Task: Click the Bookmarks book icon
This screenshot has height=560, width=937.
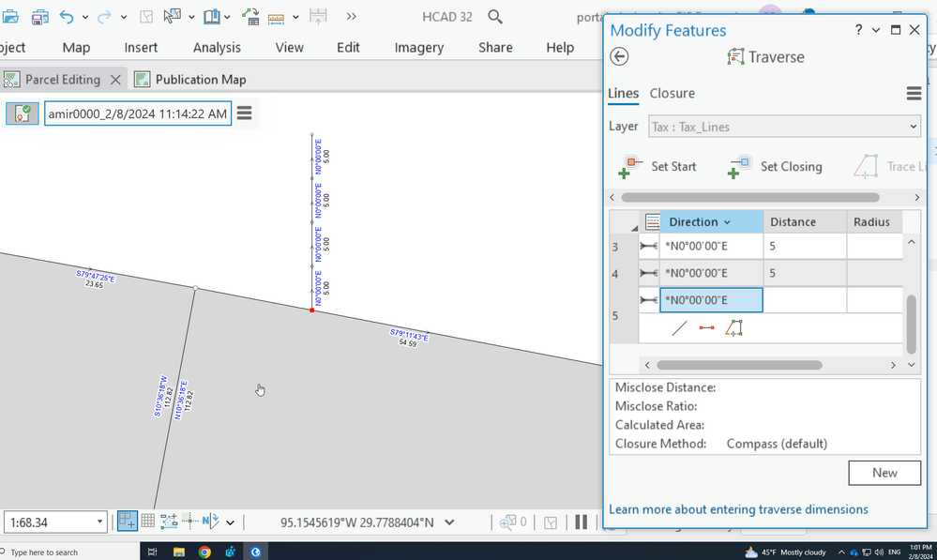Action: (212, 16)
